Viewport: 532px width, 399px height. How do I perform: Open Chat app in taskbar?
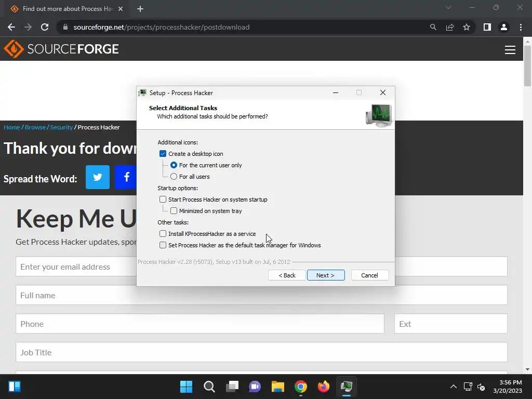[255, 387]
